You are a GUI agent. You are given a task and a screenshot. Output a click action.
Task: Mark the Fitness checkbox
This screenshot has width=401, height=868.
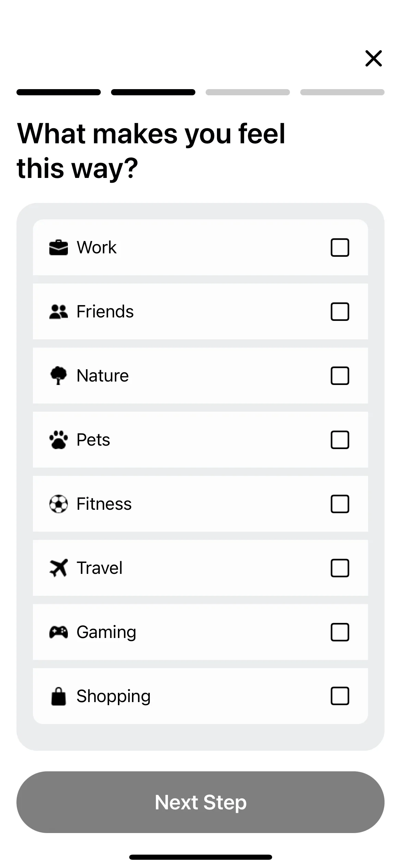coord(340,504)
